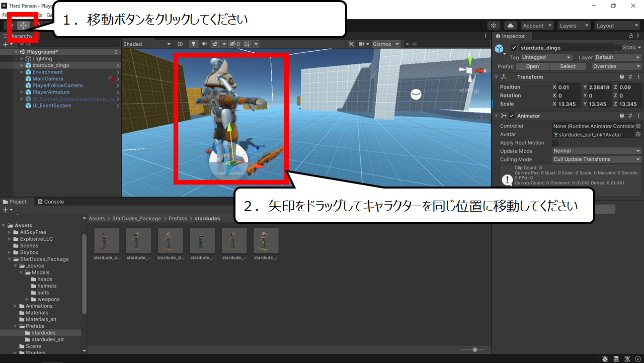Toggle scene effects with the layers icon
This screenshot has height=363, width=644.
(x=215, y=44)
